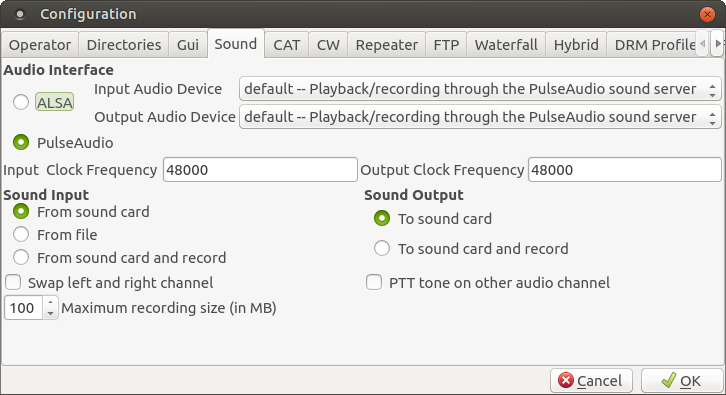Screen dimensions: 726x395
Task: Click the Cancel button
Action: (591, 381)
